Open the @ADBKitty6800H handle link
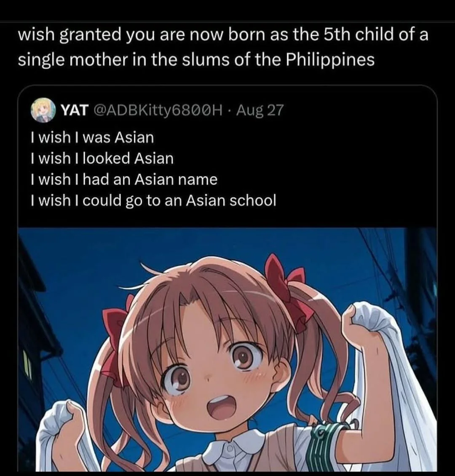The width and height of the screenshot is (455, 476). [x=158, y=110]
